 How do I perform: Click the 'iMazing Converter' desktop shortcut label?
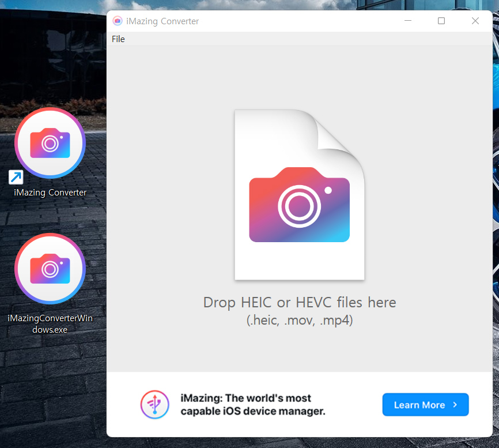pos(50,193)
